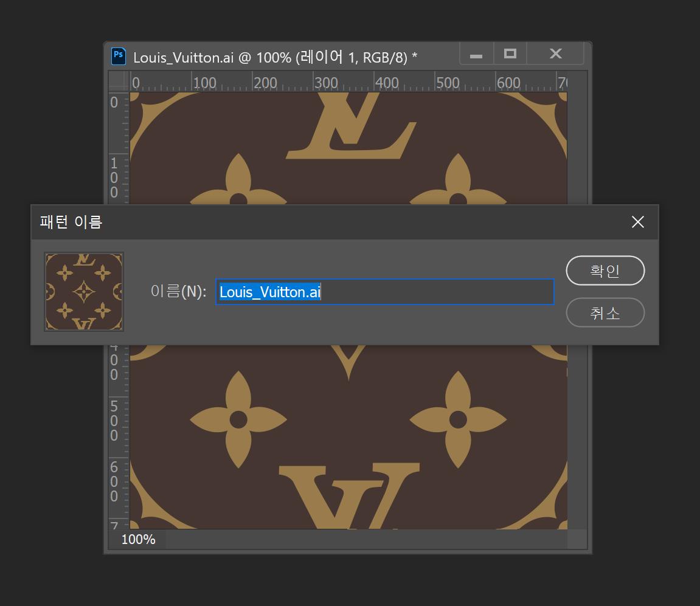700x606 pixels.
Task: Click the Photoshop Ps icon in document title bar
Action: (119, 57)
